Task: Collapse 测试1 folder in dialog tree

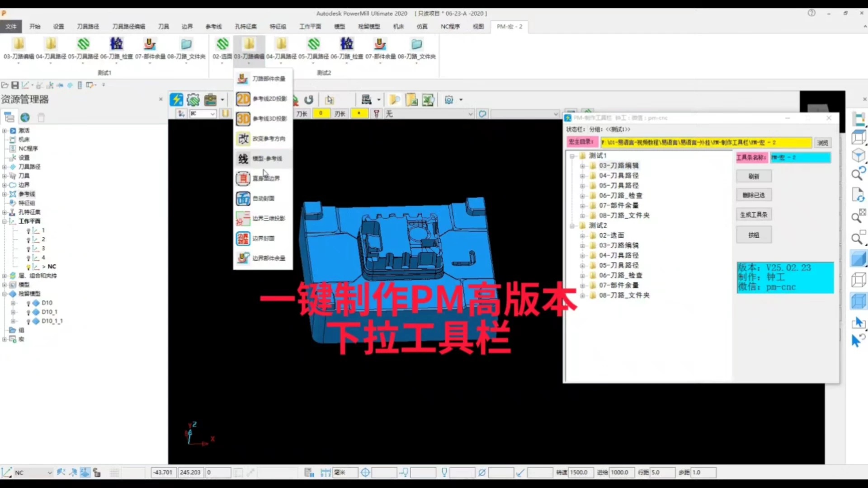Action: [x=572, y=156]
